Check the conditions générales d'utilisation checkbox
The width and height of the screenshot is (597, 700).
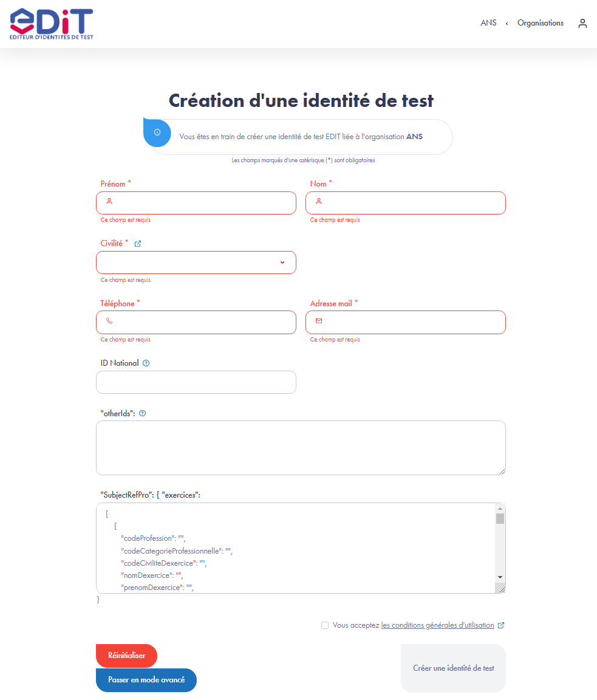tap(325, 625)
